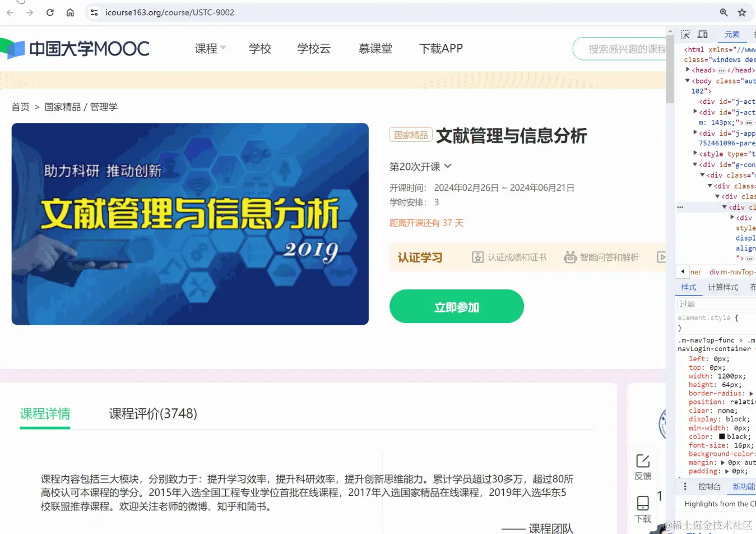Viewport: 756px width, 534px height.
Task: Reload the page with the refresh icon
Action: (50, 12)
